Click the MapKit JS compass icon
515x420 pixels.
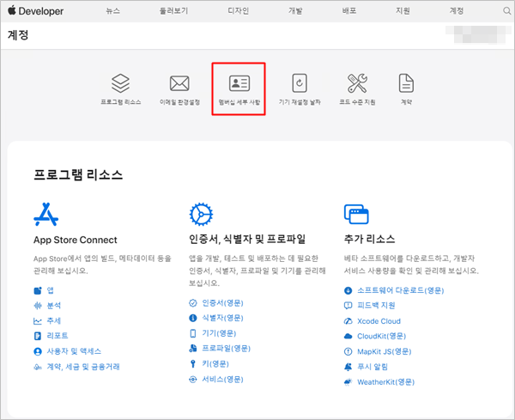click(348, 351)
